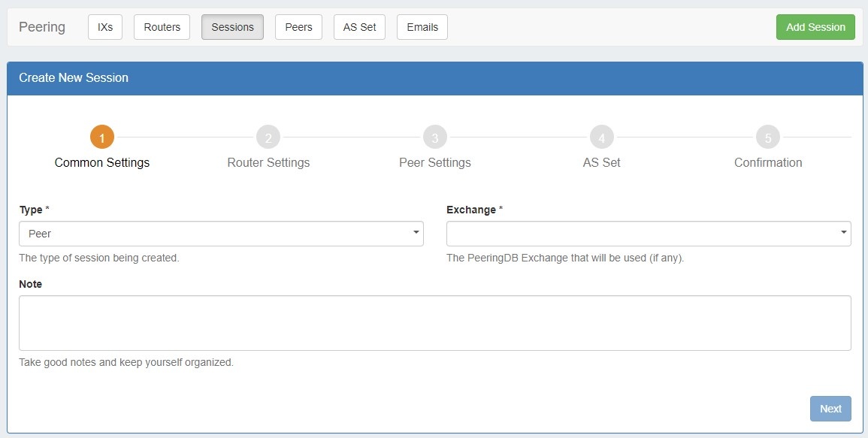Click the step 1 number circle
This screenshot has width=868, height=438.
pos(101,137)
